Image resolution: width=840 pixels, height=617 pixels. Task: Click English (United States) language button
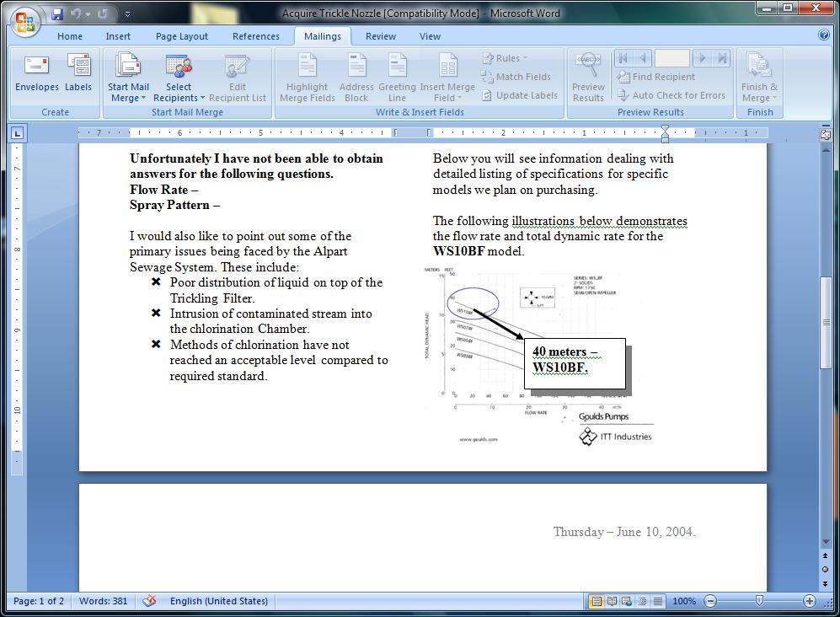pos(218,601)
